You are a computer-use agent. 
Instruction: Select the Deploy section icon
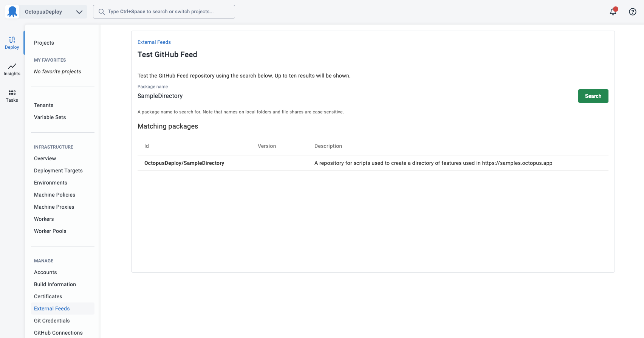coord(12,43)
